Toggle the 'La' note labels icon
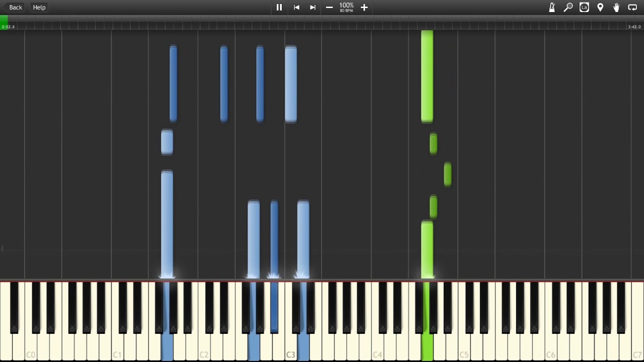The width and height of the screenshot is (644, 362). pos(584,7)
